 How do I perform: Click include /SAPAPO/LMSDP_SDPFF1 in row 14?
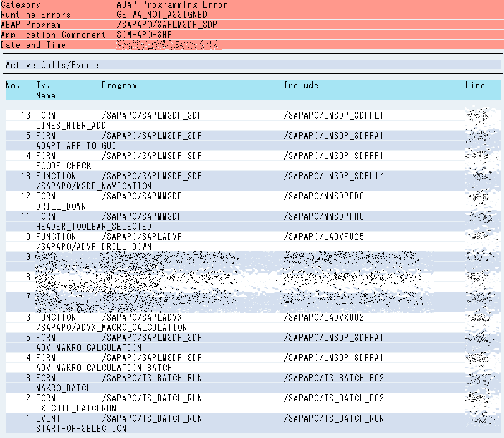(333, 156)
